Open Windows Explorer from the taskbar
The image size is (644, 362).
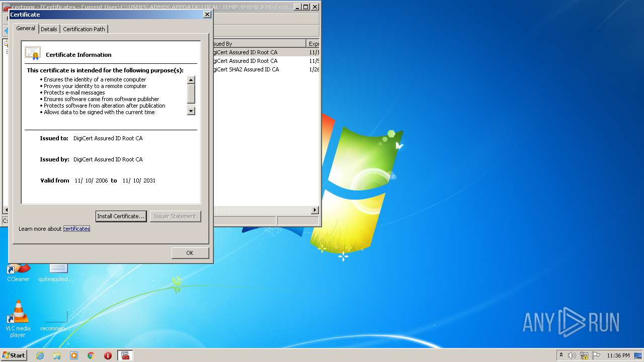pyautogui.click(x=57, y=355)
